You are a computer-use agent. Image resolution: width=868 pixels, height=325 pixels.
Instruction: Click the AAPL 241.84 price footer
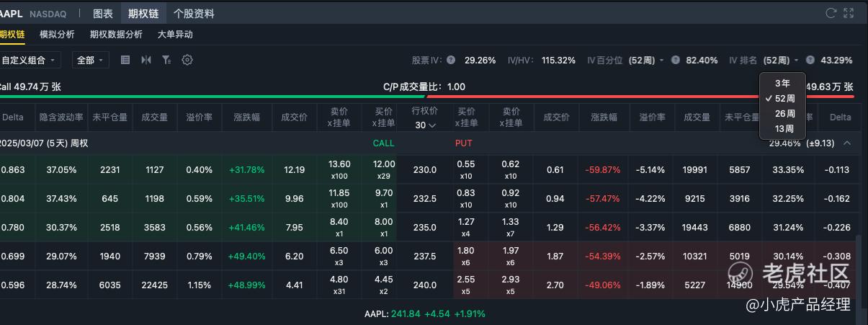coord(425,313)
